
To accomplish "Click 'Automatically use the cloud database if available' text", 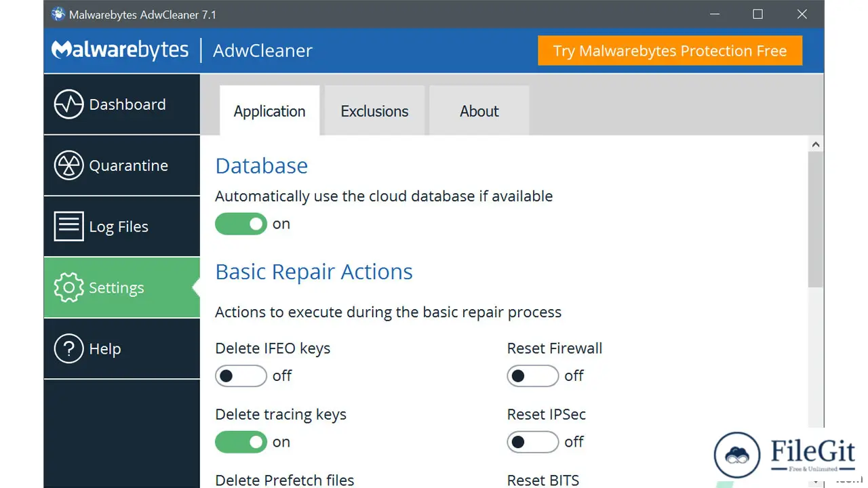I will point(384,196).
